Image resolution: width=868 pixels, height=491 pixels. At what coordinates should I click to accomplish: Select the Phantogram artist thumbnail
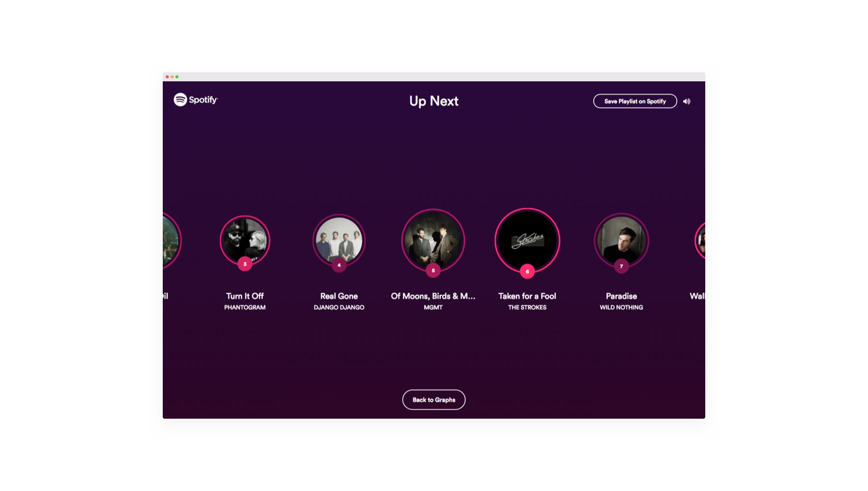click(245, 240)
